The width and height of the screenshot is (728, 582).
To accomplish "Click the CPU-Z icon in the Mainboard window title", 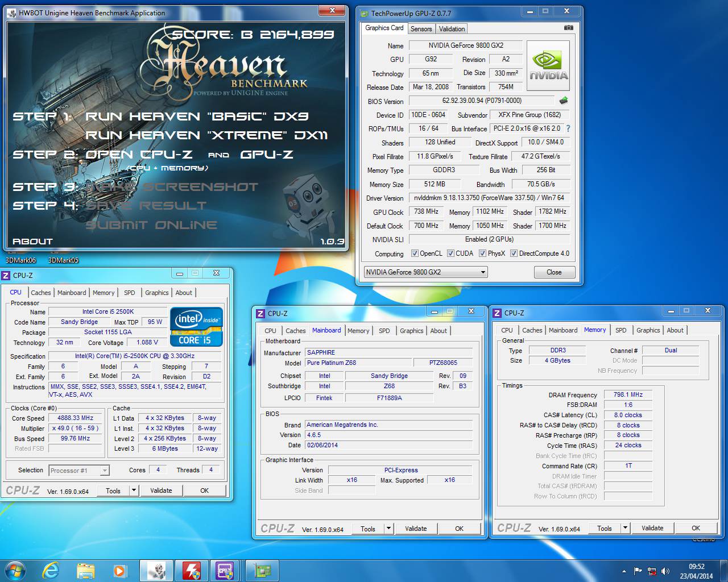I will pos(261,313).
